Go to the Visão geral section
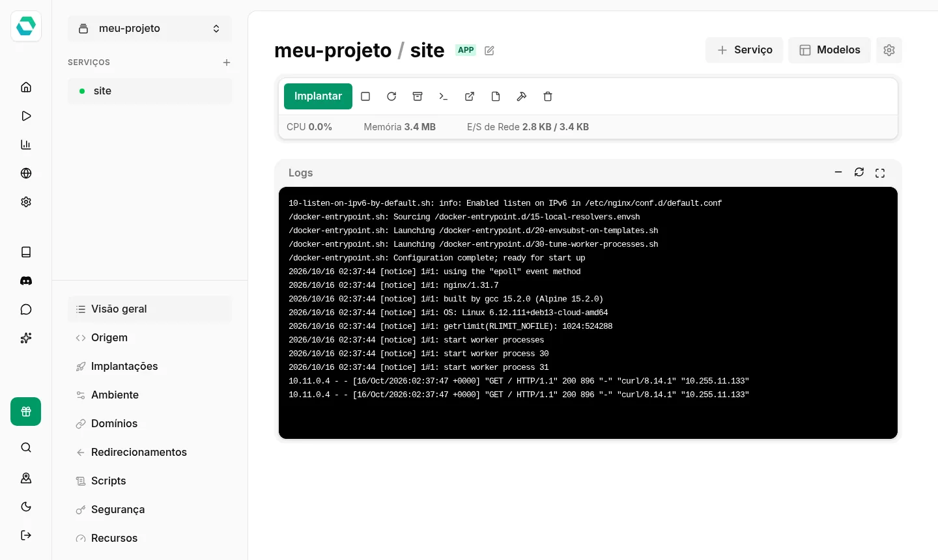This screenshot has width=938, height=560. pos(150,309)
